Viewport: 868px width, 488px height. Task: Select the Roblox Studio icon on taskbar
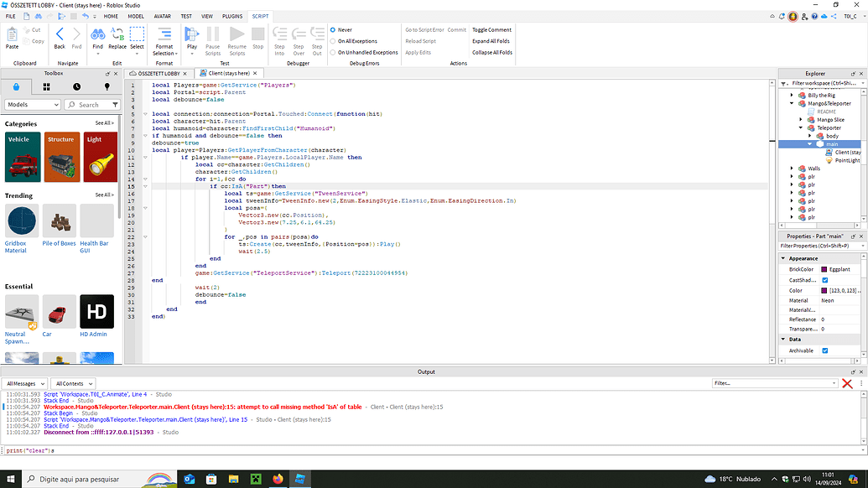[300, 479]
